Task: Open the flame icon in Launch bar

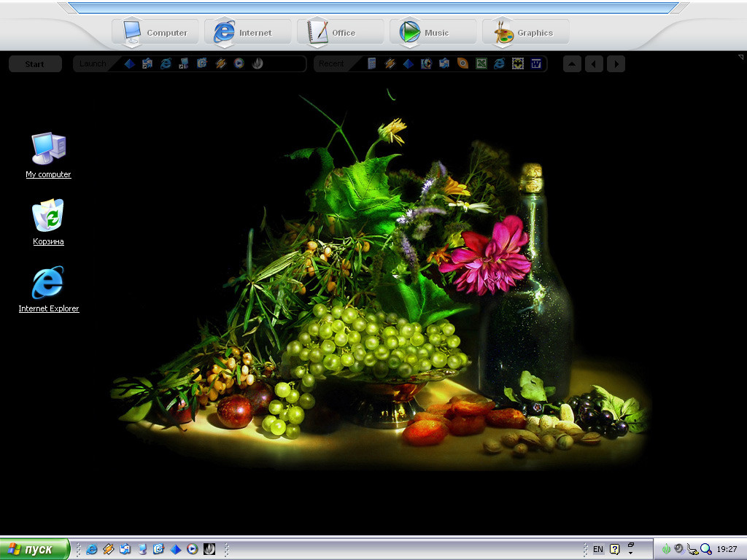Action: click(258, 63)
